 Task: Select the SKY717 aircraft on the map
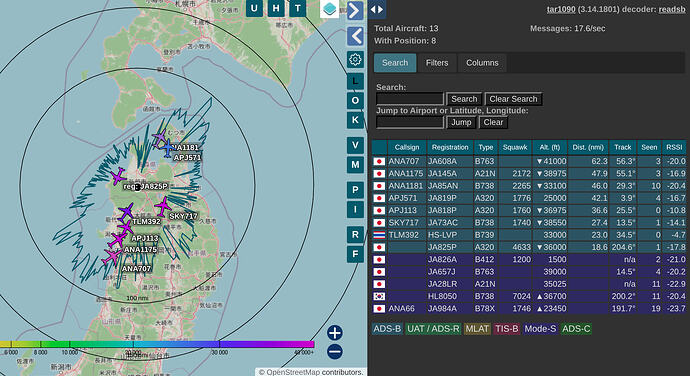click(163, 206)
